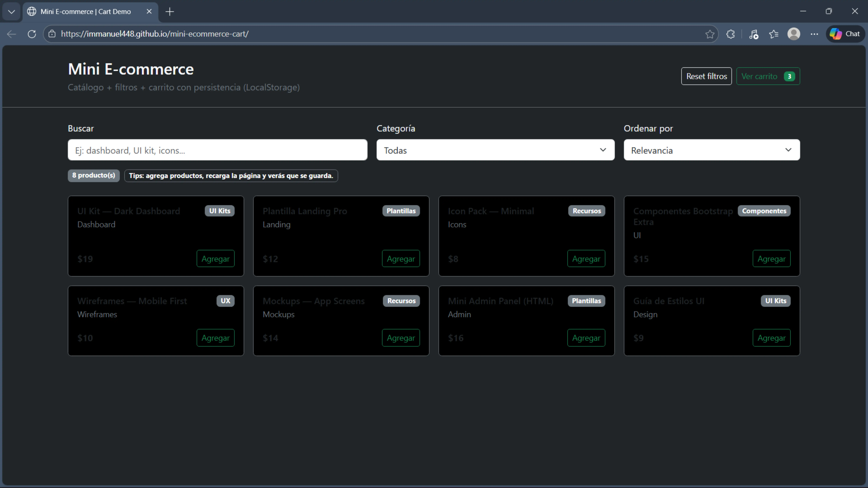Open the tab search chevron
Screen dimensions: 868x488
pos(11,11)
